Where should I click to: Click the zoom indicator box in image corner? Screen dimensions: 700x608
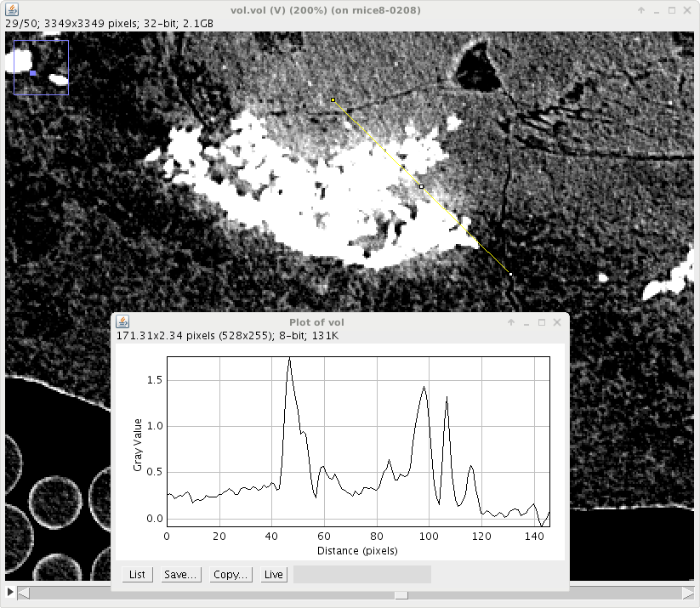tap(41, 66)
